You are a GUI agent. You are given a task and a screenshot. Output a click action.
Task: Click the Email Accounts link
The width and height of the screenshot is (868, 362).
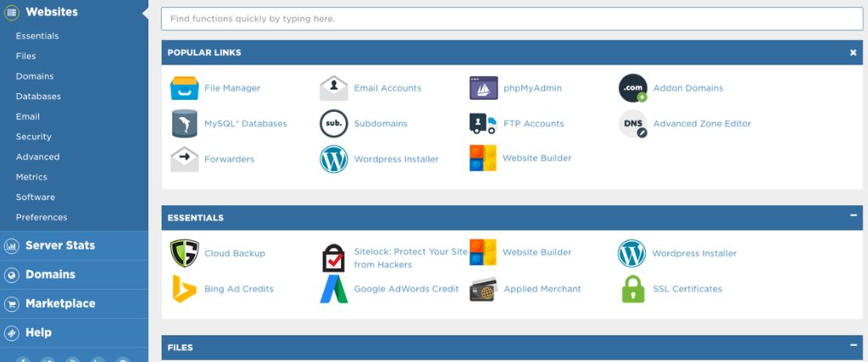(387, 88)
